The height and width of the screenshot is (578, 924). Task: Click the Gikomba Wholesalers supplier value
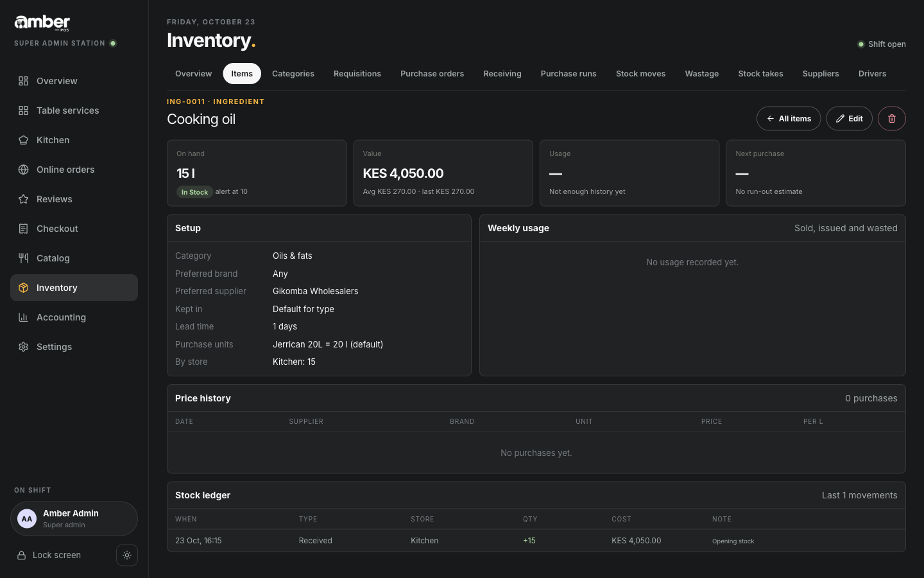click(316, 291)
